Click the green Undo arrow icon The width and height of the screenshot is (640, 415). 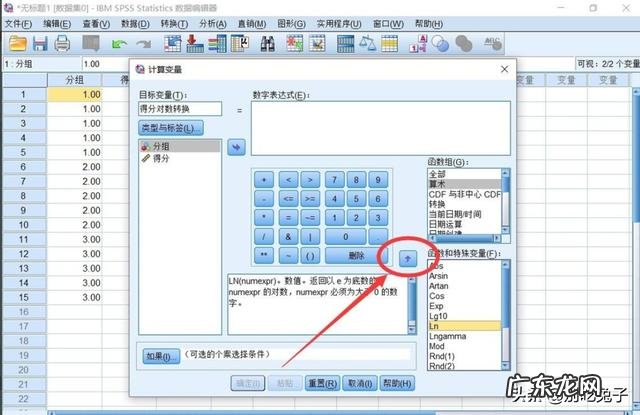pos(119,44)
